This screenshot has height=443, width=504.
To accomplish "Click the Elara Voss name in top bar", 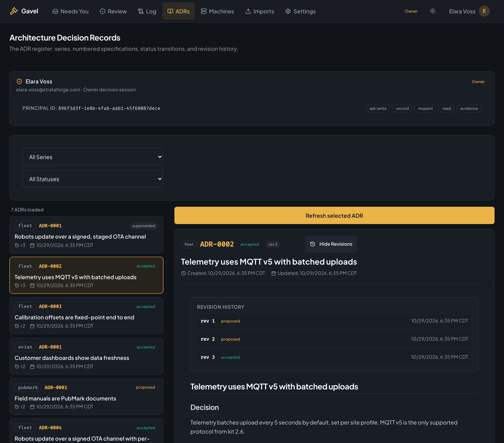I will click(x=462, y=12).
